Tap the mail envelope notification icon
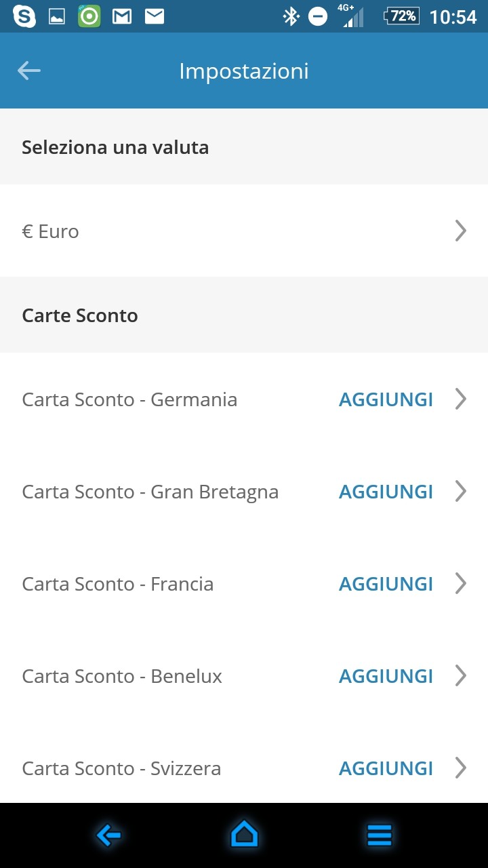This screenshot has width=488, height=868. pyautogui.click(x=155, y=16)
